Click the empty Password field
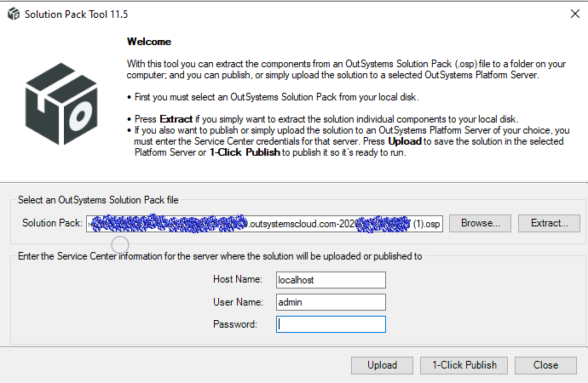 tap(331, 324)
